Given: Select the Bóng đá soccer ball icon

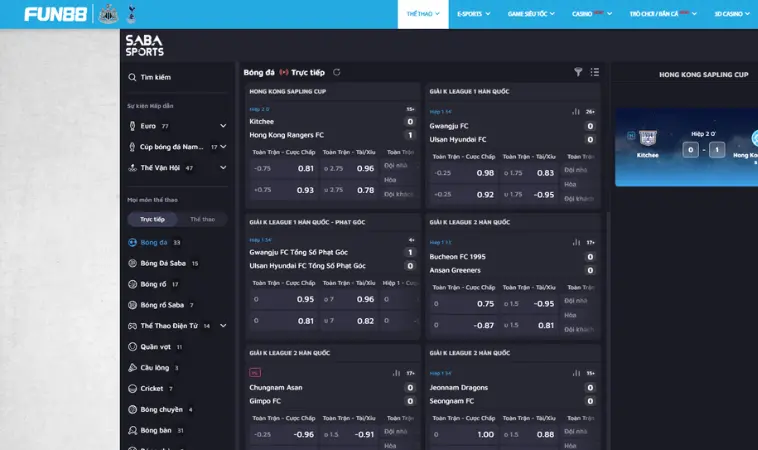Looking at the screenshot, I should 133,242.
